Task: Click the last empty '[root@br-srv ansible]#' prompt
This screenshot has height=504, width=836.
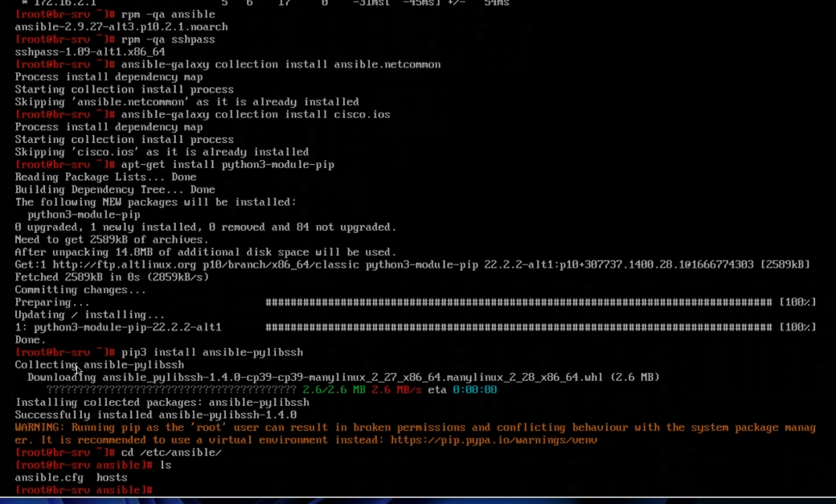Action: pos(84,490)
